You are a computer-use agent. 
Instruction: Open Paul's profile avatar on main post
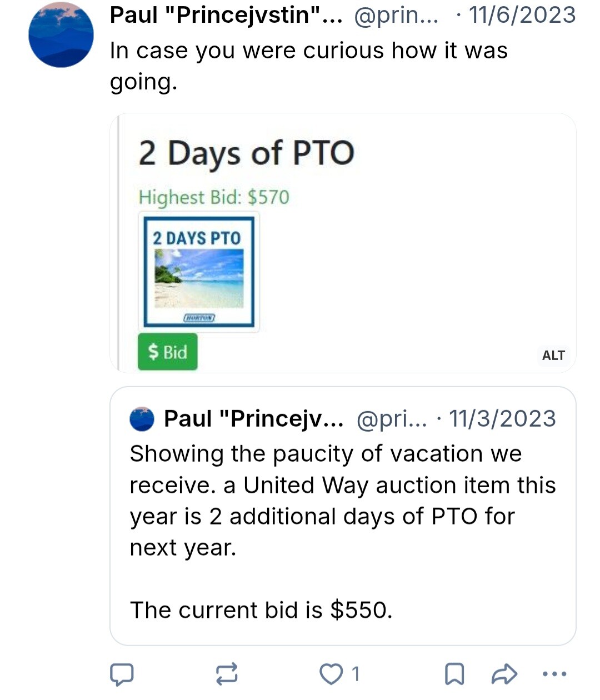(x=61, y=35)
